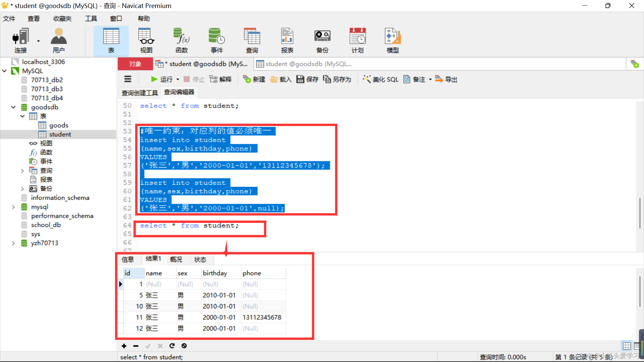Open the 运行 dropdown arrow
644x362 pixels.
(178, 79)
